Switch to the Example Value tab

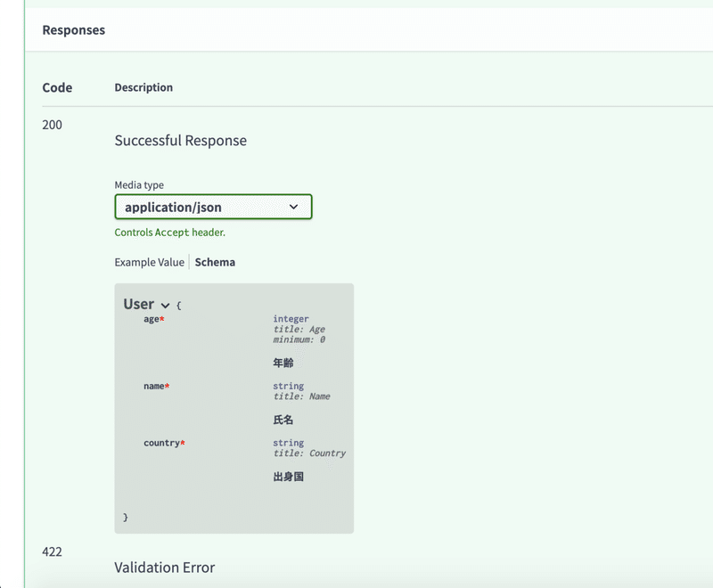[149, 262]
